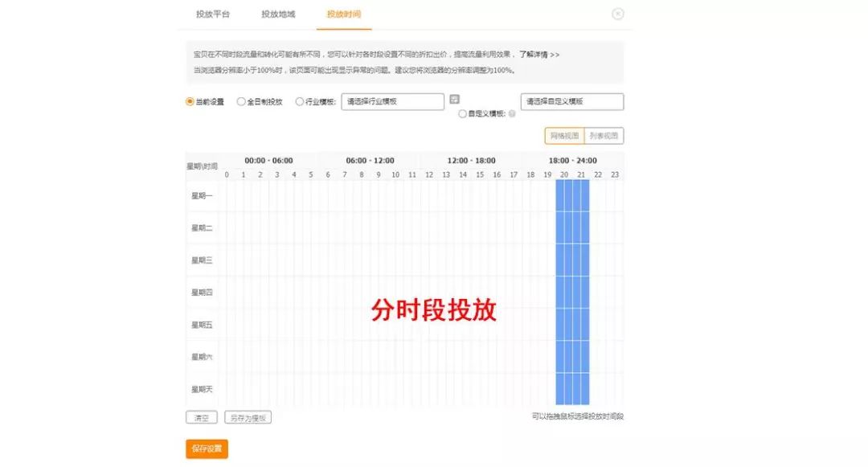Image resolution: width=868 pixels, height=467 pixels.
Task: Enable the 行业模板 radio option
Action: [299, 101]
